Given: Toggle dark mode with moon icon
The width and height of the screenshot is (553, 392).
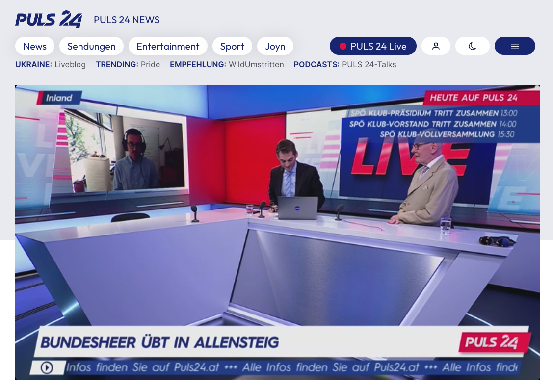Looking at the screenshot, I should tap(472, 46).
